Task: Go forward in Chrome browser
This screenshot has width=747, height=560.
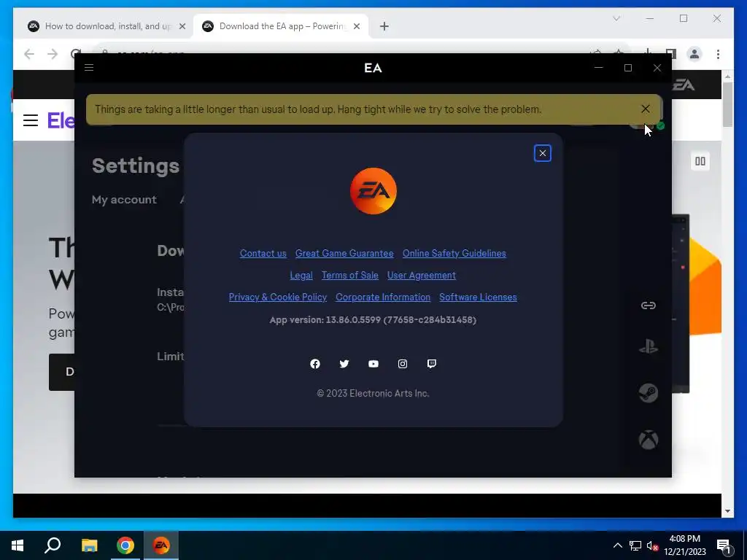Action: [53, 54]
